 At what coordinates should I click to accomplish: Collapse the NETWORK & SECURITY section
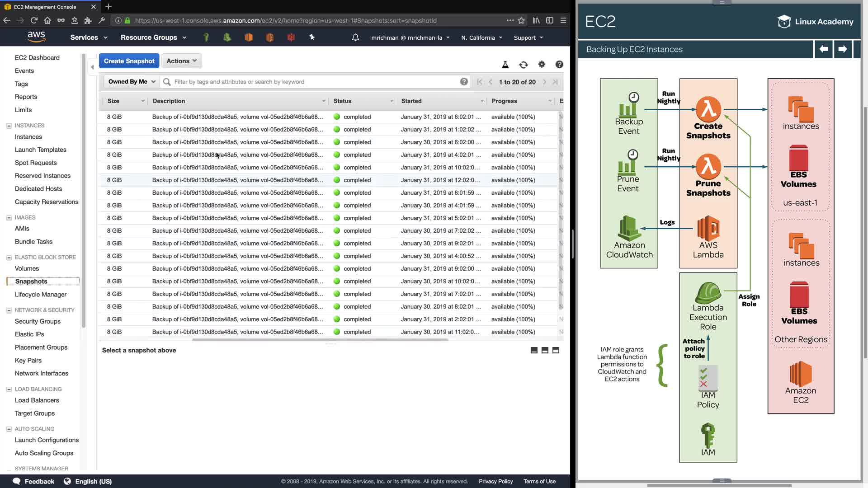tap(9, 310)
